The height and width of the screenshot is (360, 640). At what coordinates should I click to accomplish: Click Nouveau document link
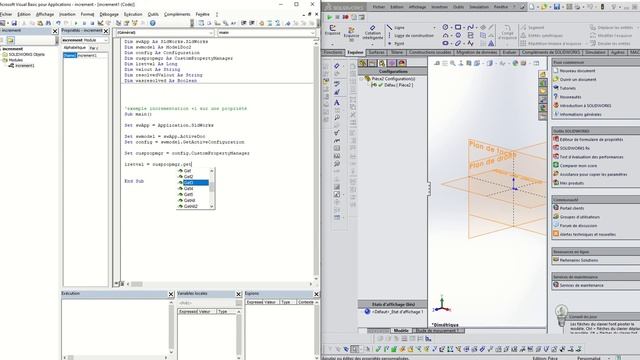click(x=577, y=71)
